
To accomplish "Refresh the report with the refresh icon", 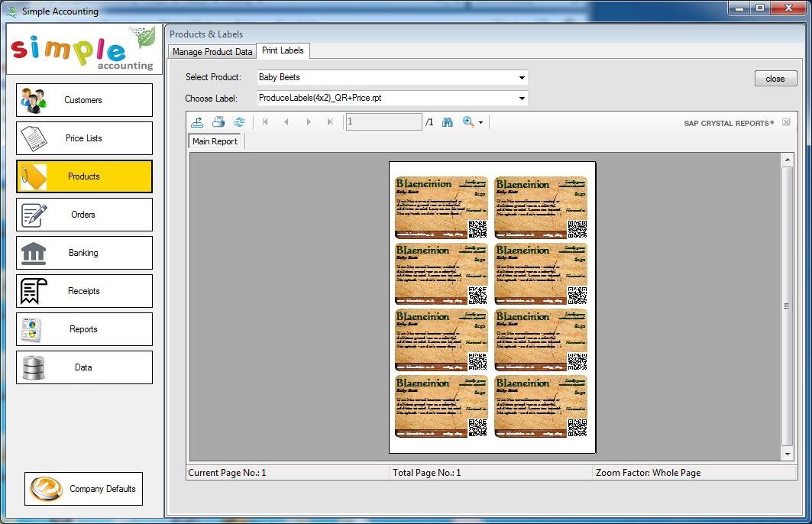I will [239, 122].
